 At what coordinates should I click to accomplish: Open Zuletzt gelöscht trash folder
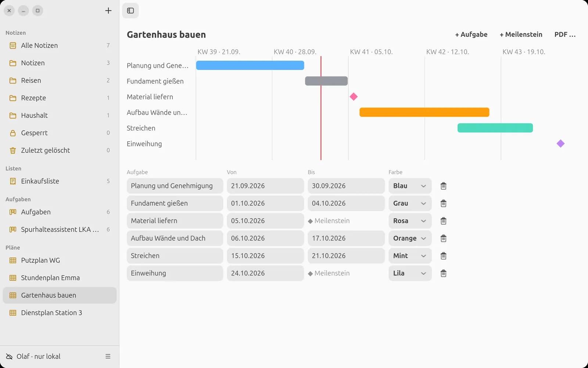click(60, 150)
